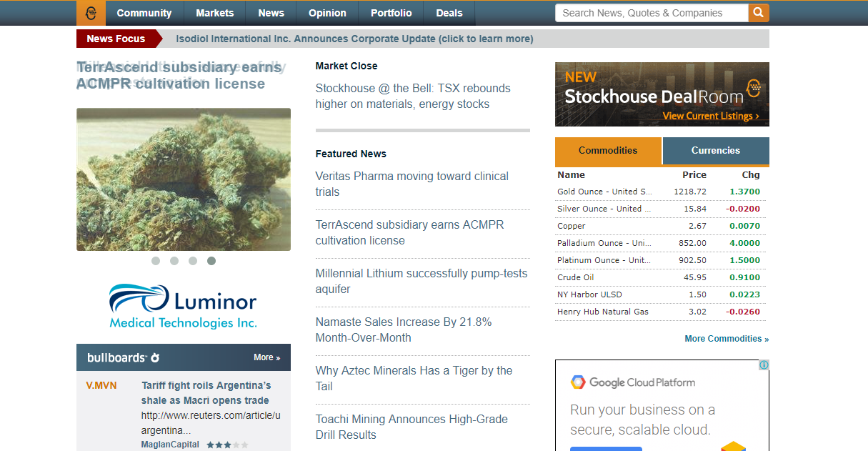Click the V.MVN ticker link in bullboards
Image resolution: width=868 pixels, height=451 pixels.
tap(101, 385)
